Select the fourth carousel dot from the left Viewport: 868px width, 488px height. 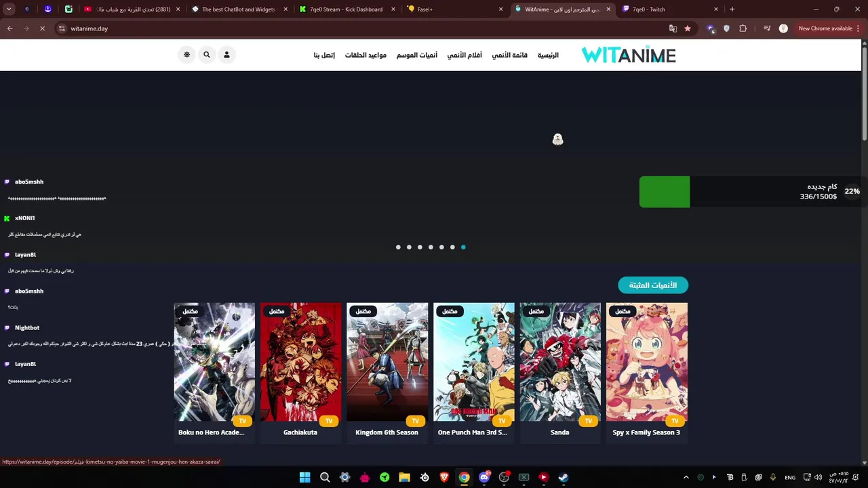[x=431, y=247]
